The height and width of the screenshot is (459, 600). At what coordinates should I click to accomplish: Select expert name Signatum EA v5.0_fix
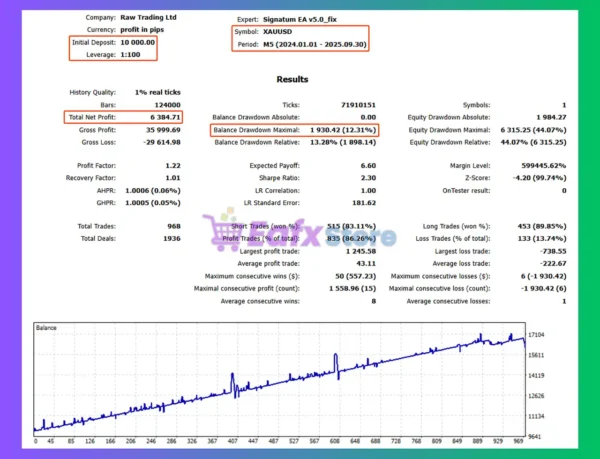(x=300, y=20)
